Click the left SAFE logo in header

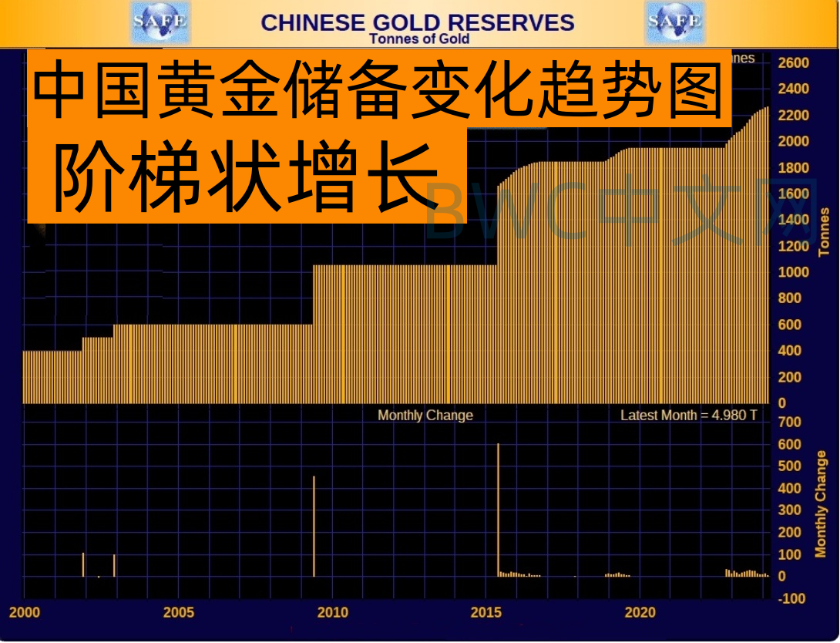[160, 22]
